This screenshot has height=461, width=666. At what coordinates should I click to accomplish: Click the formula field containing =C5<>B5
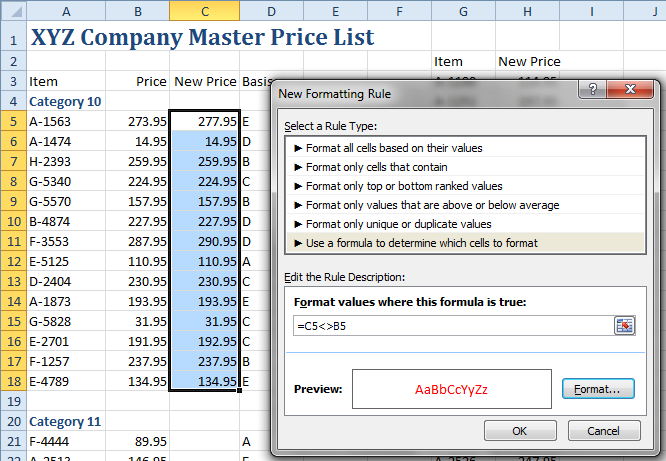coord(450,325)
